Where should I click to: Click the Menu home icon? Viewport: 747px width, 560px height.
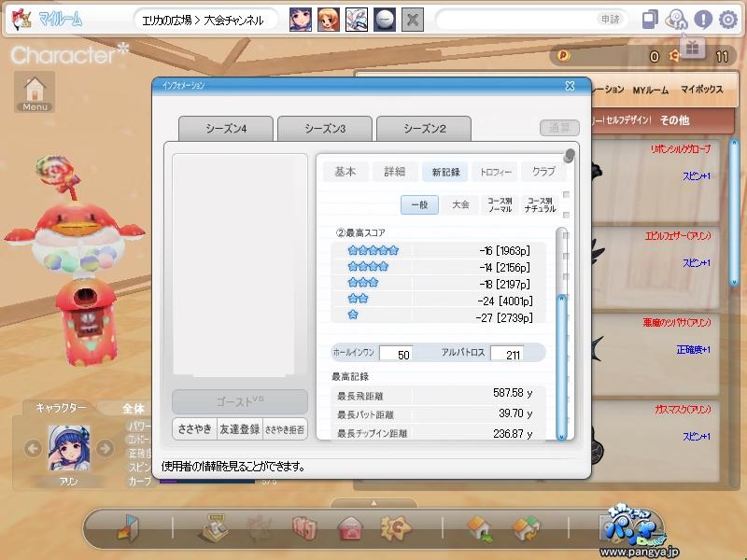[x=35, y=91]
